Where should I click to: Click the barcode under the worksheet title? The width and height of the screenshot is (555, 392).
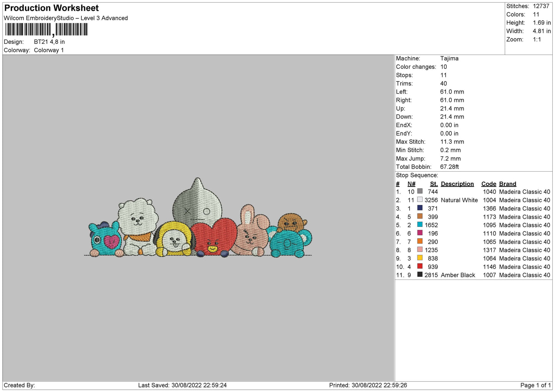[46, 30]
